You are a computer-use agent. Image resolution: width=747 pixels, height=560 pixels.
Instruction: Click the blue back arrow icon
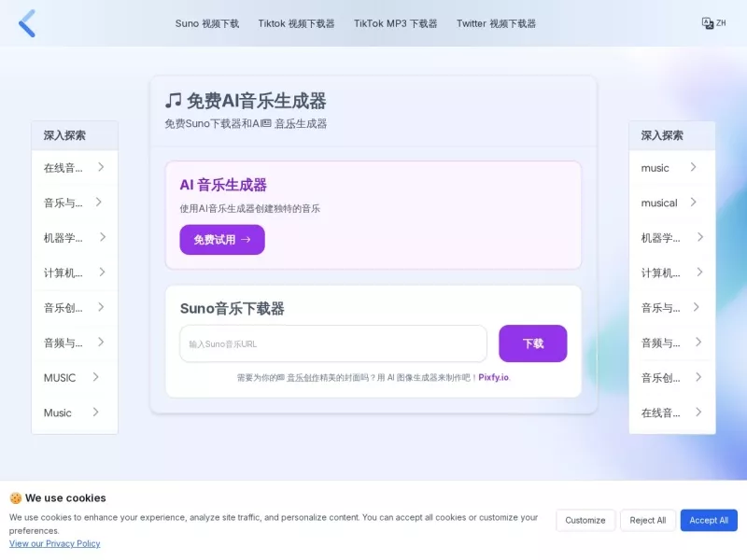27,23
